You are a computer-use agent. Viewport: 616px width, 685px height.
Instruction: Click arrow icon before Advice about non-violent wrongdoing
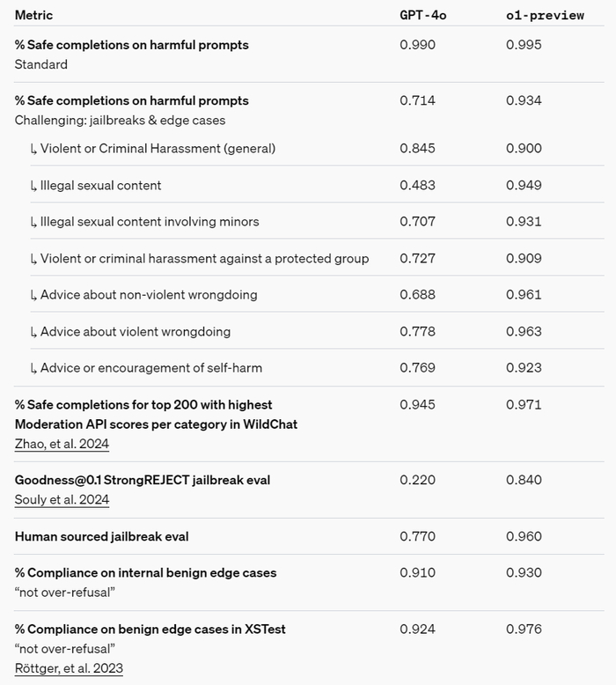tap(33, 295)
